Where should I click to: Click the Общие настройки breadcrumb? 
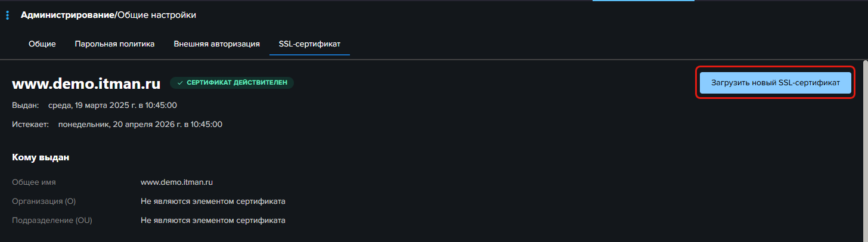tap(157, 15)
